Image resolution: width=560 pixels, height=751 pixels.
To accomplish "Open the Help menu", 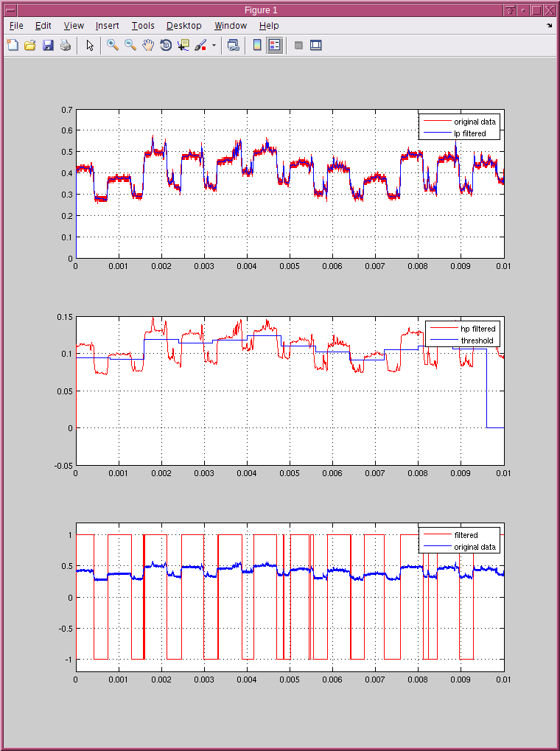I will [x=269, y=26].
